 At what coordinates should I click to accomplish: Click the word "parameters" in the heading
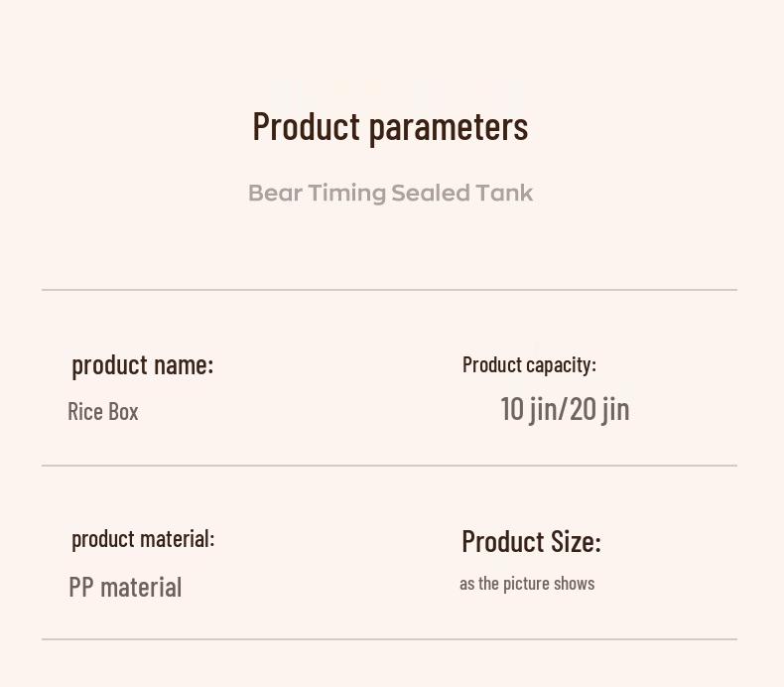coord(448,127)
